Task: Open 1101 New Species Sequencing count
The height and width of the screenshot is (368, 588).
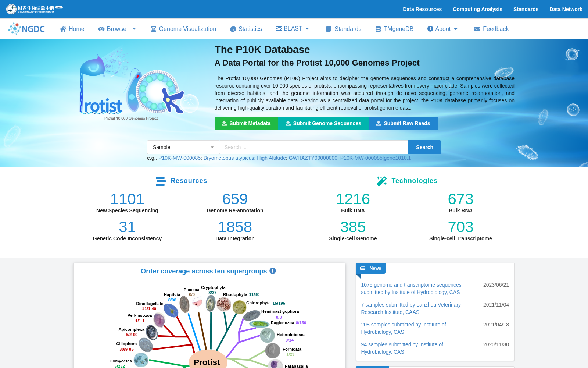Action: [x=127, y=199]
